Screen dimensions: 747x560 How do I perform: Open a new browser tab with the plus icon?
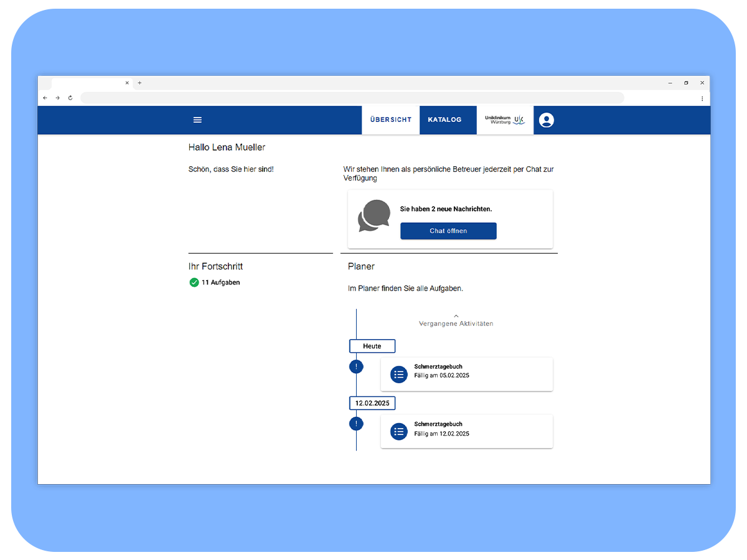(x=139, y=83)
